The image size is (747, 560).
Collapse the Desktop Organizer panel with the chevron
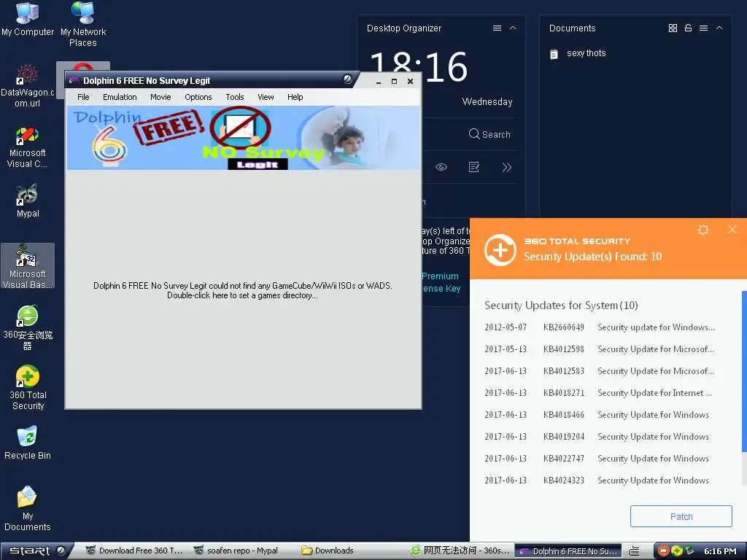513,28
